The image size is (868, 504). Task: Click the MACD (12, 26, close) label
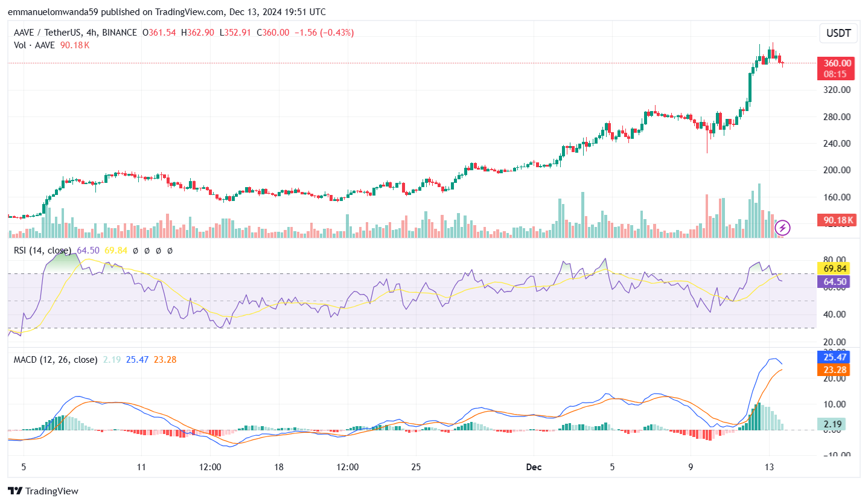tap(56, 359)
